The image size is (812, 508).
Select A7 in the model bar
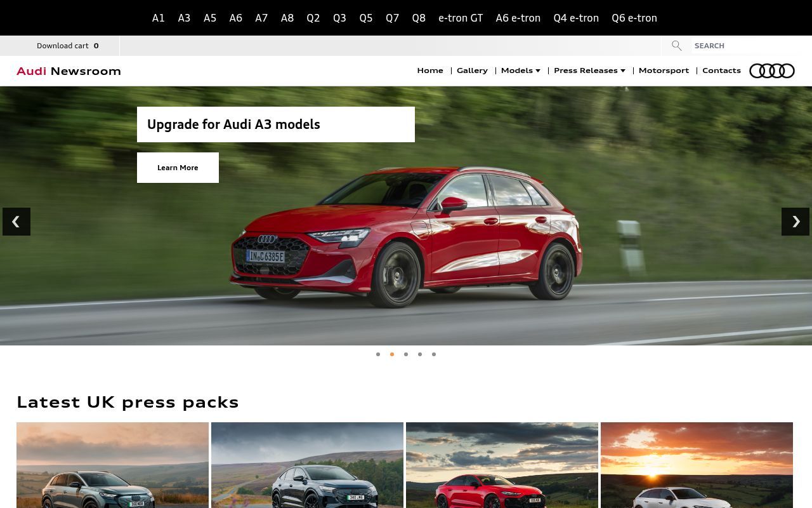click(x=261, y=18)
